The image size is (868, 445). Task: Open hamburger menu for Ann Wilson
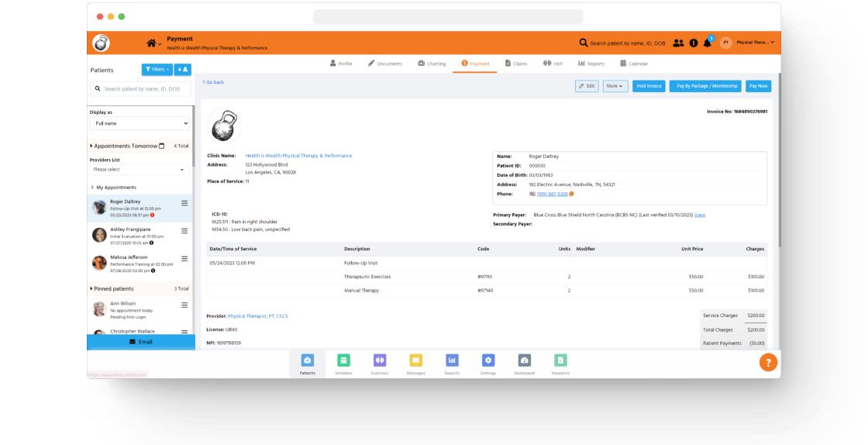pyautogui.click(x=184, y=305)
